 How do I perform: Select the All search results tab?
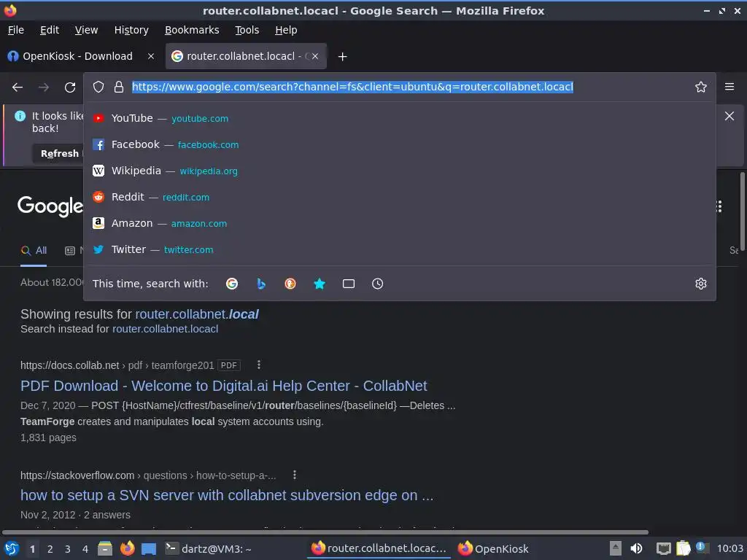(x=34, y=251)
